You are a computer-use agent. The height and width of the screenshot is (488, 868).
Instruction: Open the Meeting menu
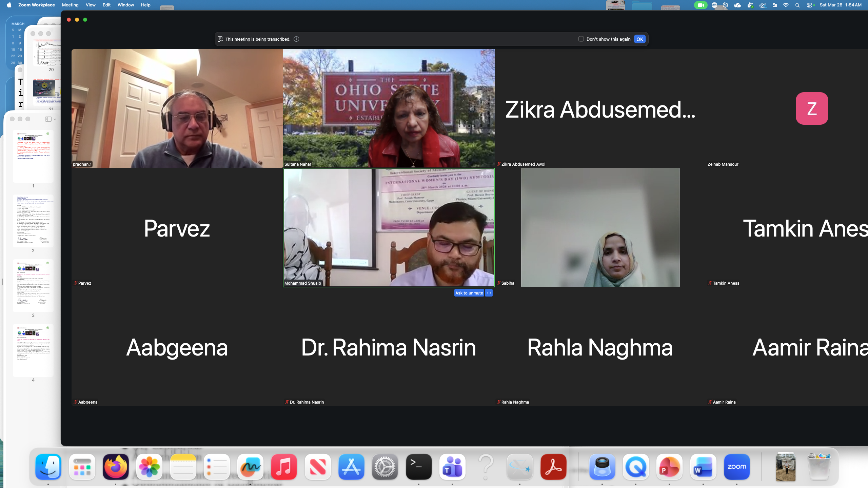point(70,5)
